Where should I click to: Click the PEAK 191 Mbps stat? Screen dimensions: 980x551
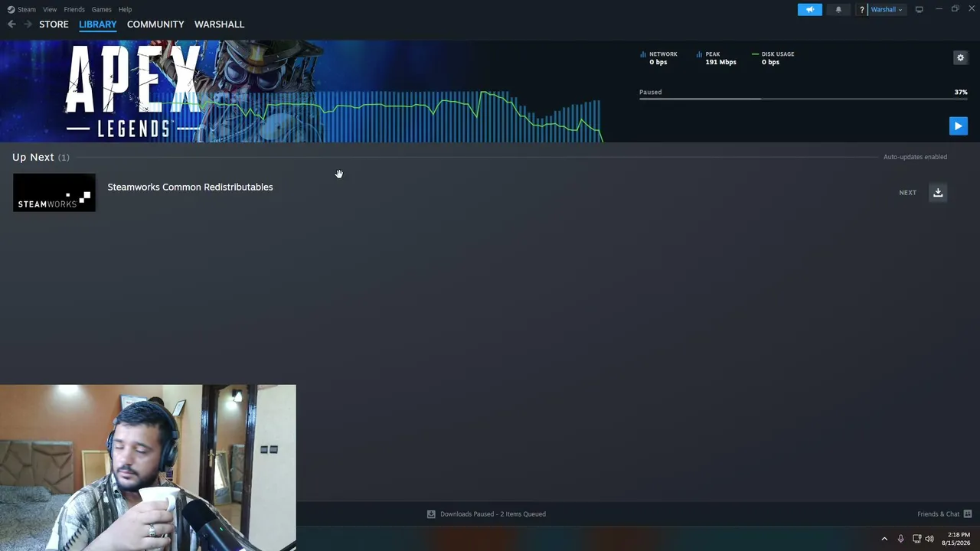(716, 58)
